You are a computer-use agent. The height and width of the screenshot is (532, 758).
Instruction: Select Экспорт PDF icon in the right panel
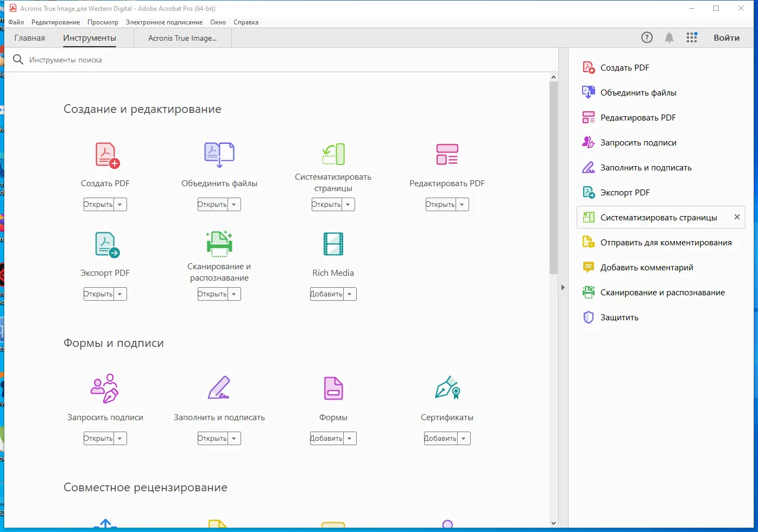point(589,192)
